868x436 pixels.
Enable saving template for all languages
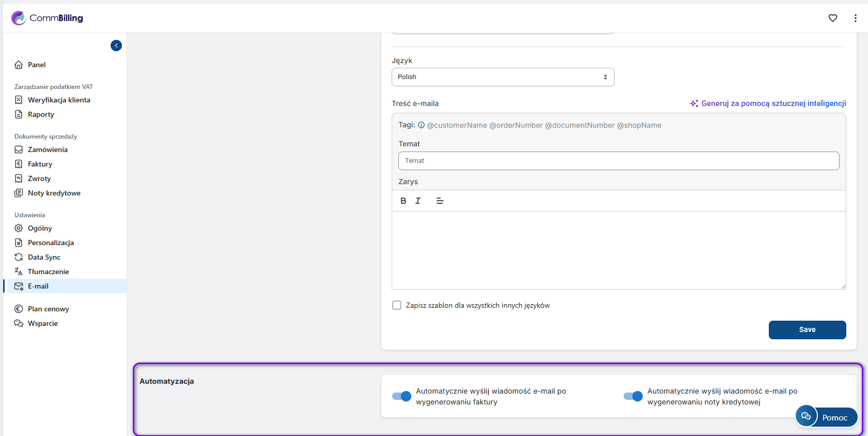(x=397, y=305)
